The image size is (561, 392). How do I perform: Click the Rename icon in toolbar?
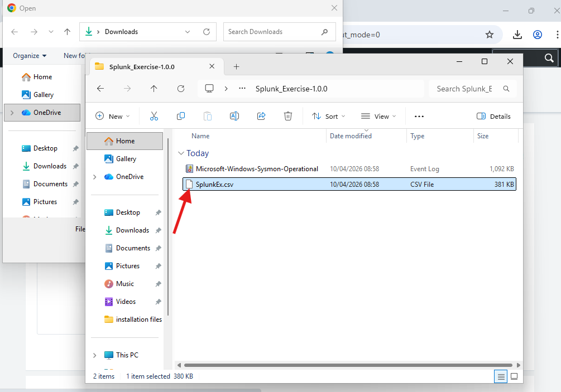click(234, 116)
